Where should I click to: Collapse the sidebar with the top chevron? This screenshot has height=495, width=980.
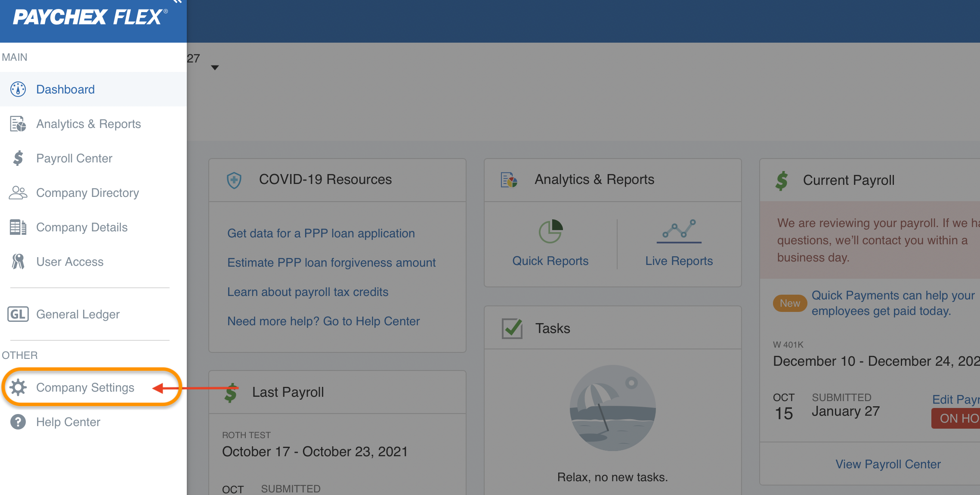pos(178,2)
